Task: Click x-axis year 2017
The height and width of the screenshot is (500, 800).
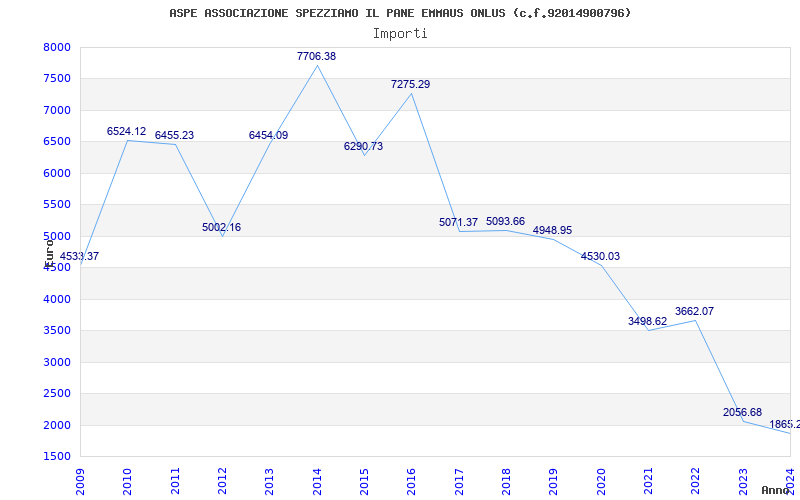Action: [459, 482]
